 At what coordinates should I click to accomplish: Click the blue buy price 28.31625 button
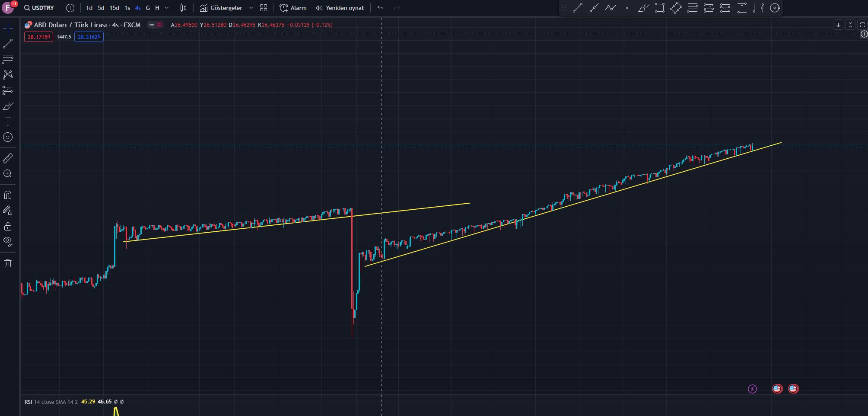click(x=89, y=37)
